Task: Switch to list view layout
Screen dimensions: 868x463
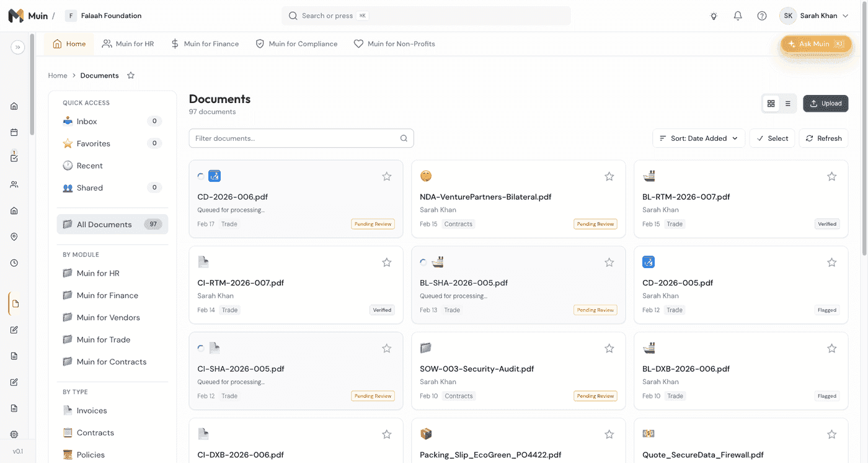Action: point(787,104)
